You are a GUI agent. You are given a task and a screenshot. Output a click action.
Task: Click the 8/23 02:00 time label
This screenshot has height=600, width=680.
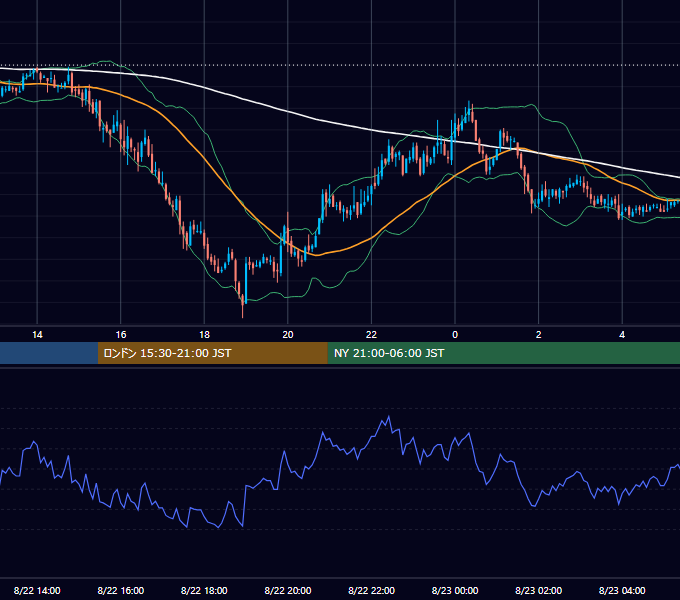(538, 590)
